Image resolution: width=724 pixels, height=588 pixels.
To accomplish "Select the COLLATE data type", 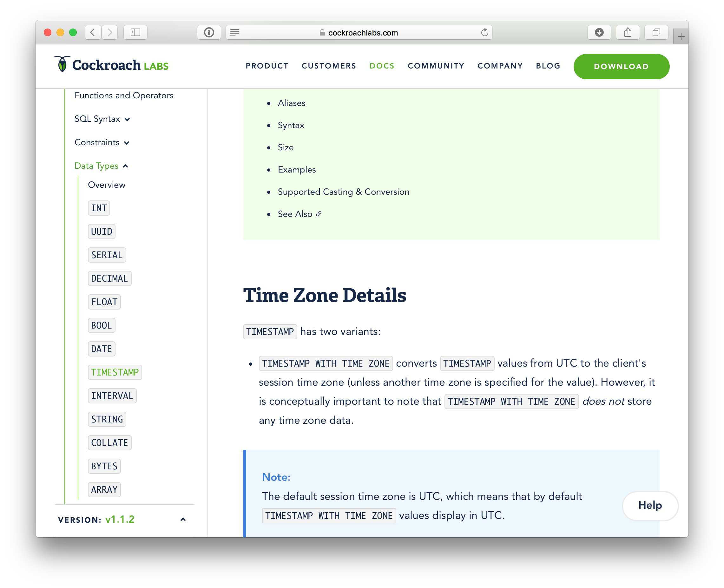I will 109,443.
